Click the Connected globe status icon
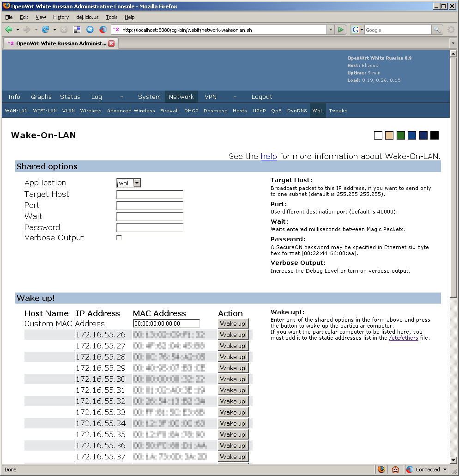The image size is (459, 476). 410,470
